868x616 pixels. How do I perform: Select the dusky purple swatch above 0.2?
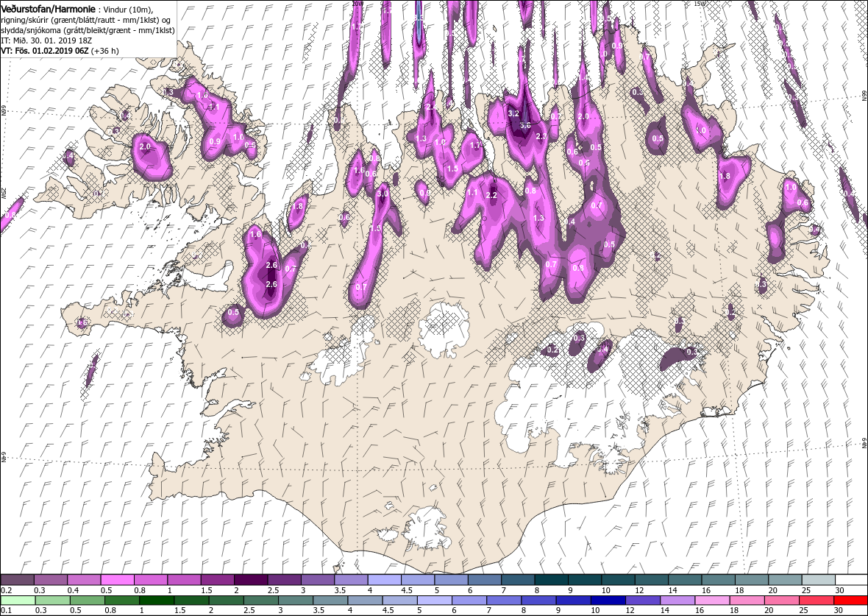coord(18,579)
